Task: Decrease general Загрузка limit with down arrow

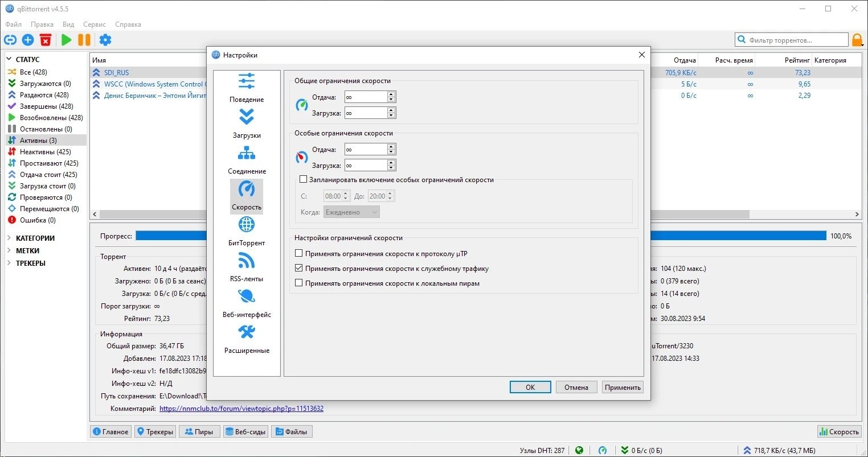Action: coord(391,116)
